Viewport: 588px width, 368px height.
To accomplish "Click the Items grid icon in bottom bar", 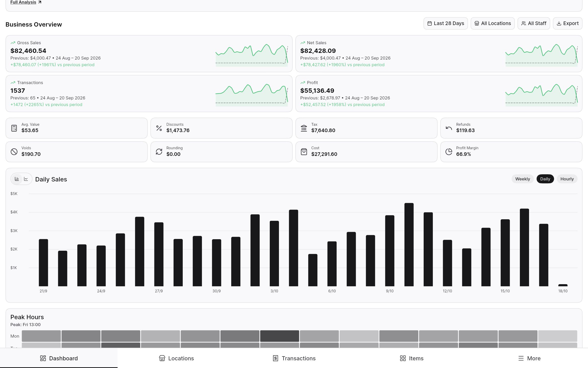I will coord(403,358).
